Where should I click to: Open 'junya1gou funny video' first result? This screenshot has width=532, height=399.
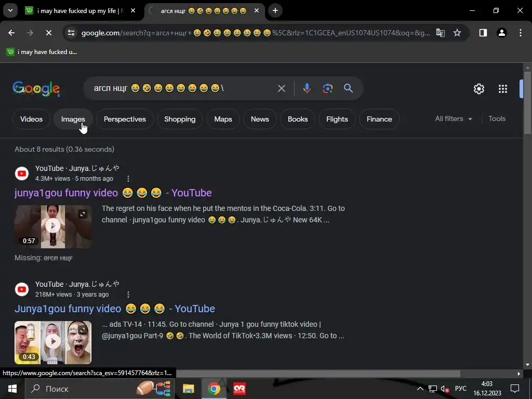(x=113, y=193)
